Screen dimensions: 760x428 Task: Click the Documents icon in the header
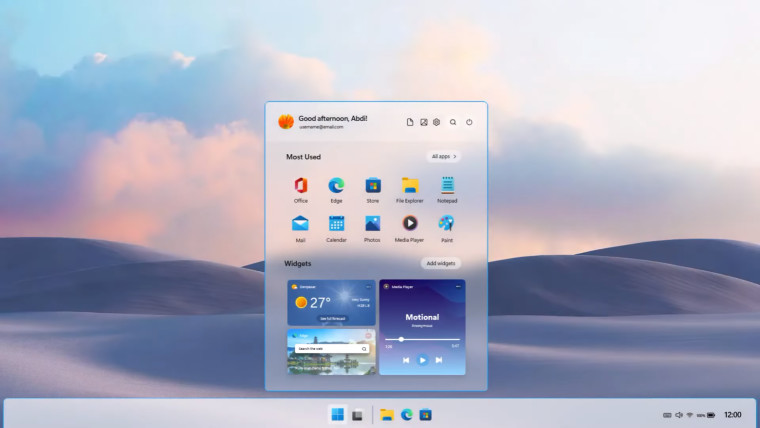pyautogui.click(x=410, y=122)
